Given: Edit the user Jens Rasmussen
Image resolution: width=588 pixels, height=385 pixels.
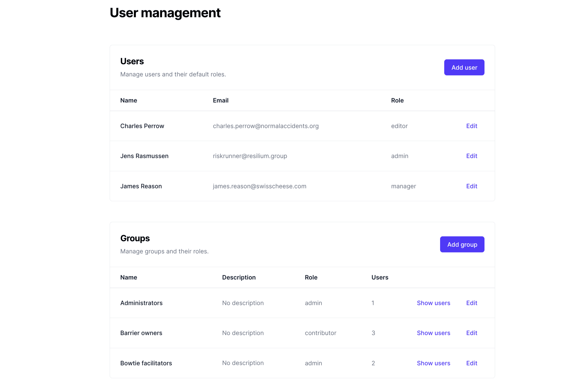Looking at the screenshot, I should tap(471, 156).
